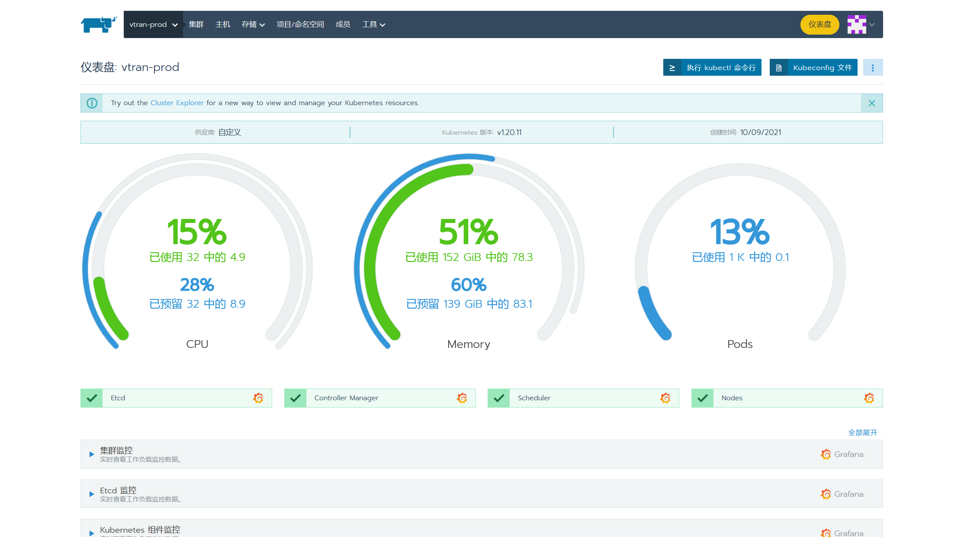Click the yellow 仪表盘 button
Viewport: 980px width, 537px height.
tap(819, 25)
